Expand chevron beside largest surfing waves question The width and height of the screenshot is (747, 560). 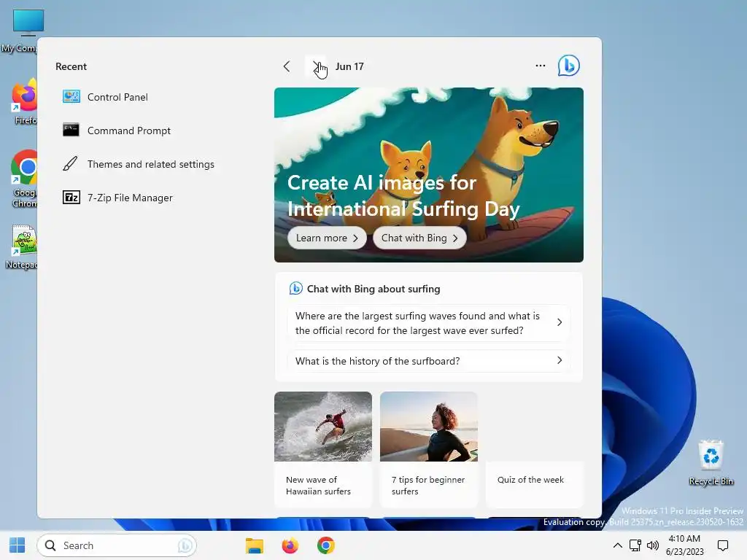pos(560,322)
